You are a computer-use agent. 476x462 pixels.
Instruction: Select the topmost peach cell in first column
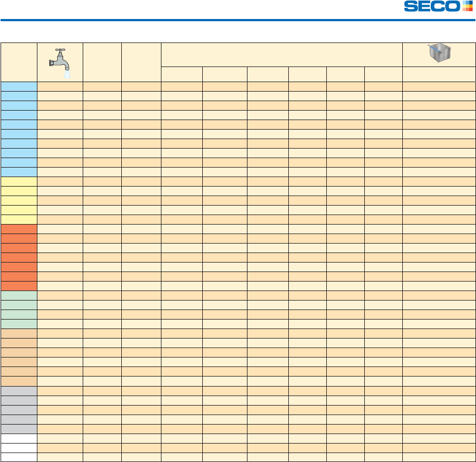point(19,333)
